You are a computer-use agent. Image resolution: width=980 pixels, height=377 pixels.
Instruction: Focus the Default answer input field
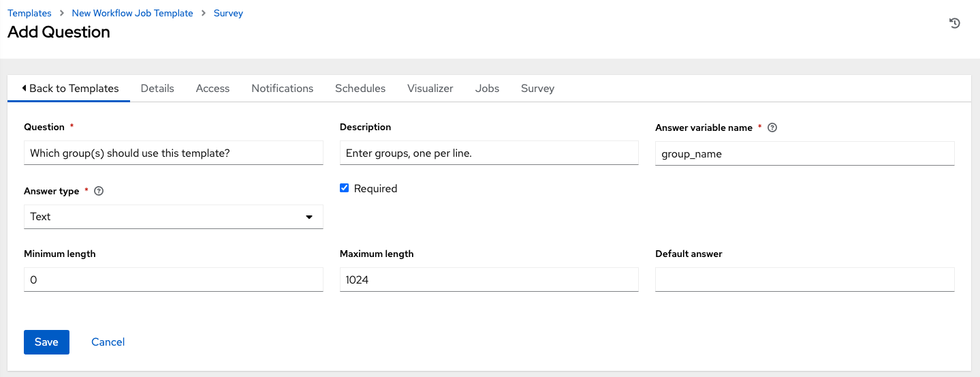pyautogui.click(x=804, y=280)
